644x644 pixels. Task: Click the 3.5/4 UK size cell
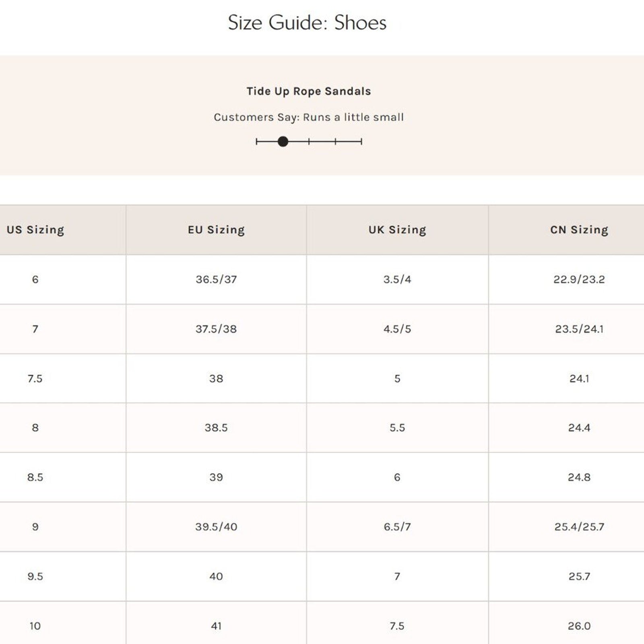point(397,279)
